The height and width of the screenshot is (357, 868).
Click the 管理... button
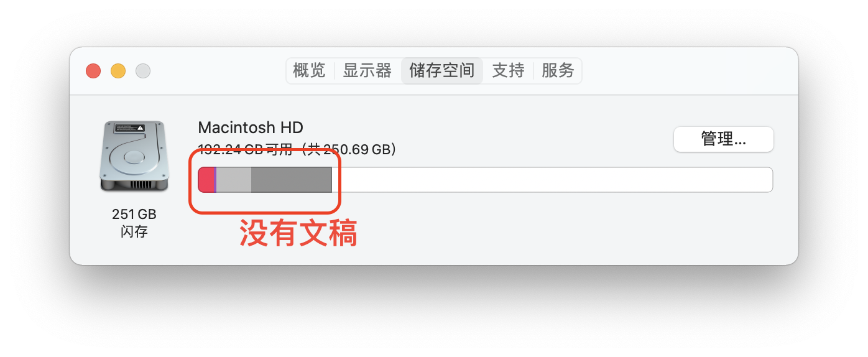tap(724, 139)
